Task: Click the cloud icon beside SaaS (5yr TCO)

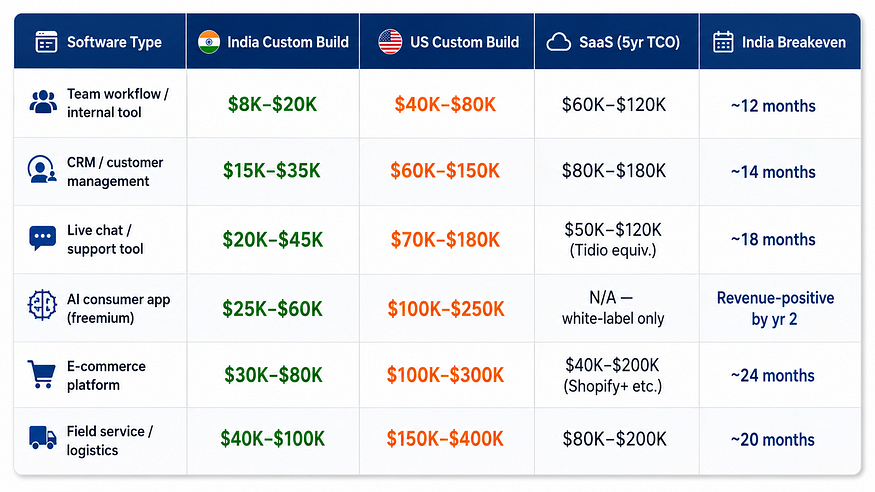Action: (x=559, y=42)
